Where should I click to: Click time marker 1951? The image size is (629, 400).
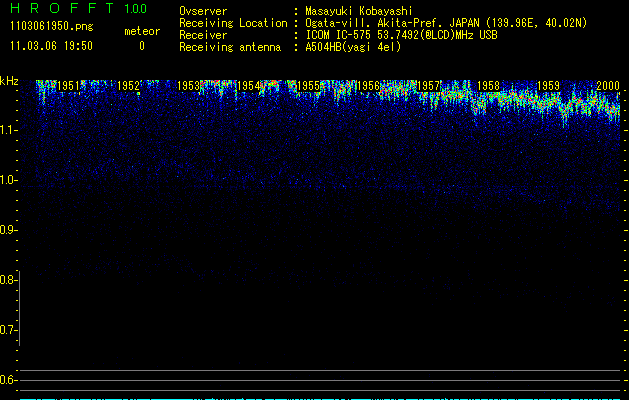pyautogui.click(x=69, y=86)
